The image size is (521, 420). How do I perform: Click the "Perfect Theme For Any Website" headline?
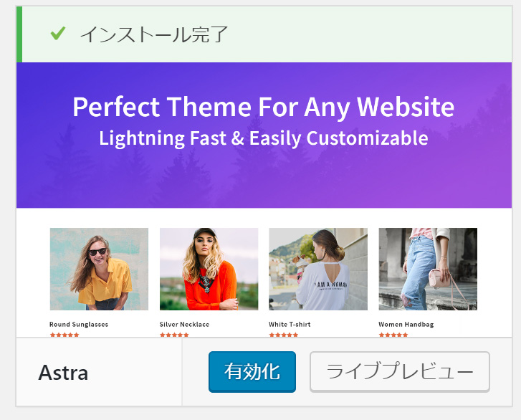point(263,108)
